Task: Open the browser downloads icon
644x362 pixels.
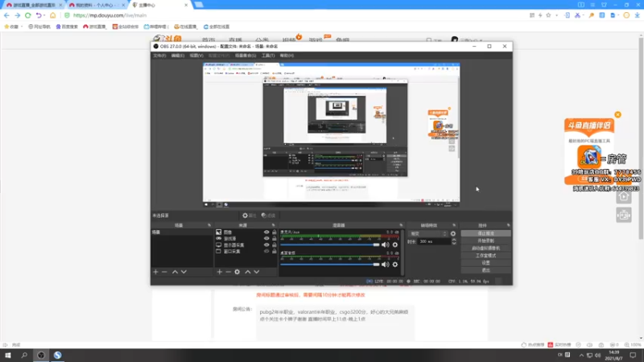Action: [x=637, y=15]
